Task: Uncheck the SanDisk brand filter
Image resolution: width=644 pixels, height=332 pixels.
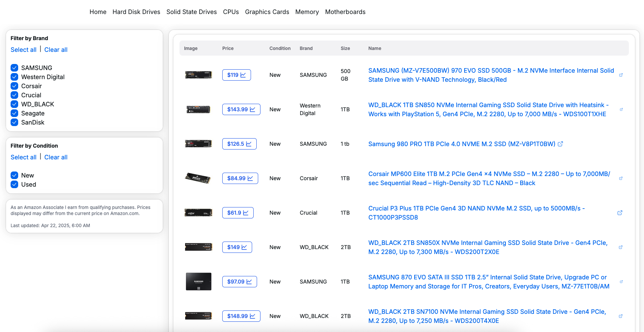Action: 14,122
